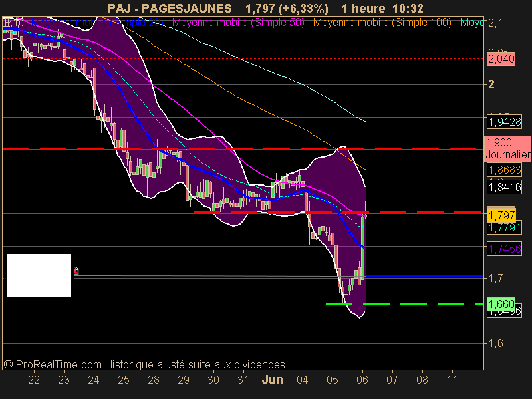
Task: Click the red 2,040 price level tag
Action: pos(501,59)
